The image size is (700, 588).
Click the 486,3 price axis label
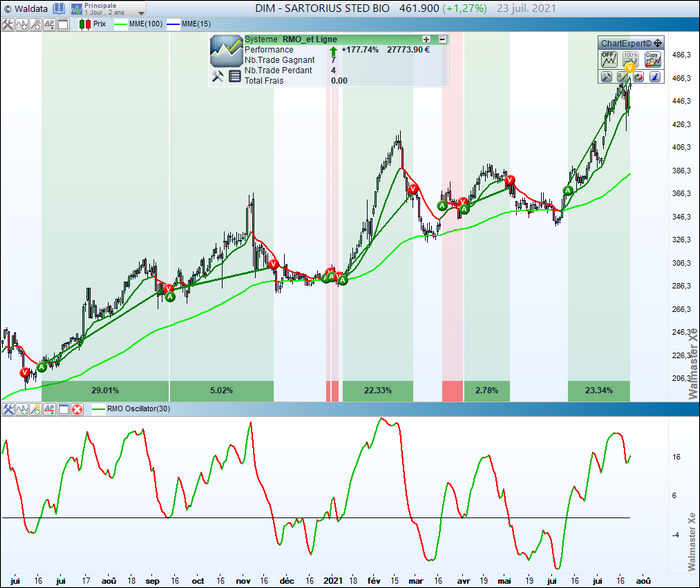tap(681, 55)
